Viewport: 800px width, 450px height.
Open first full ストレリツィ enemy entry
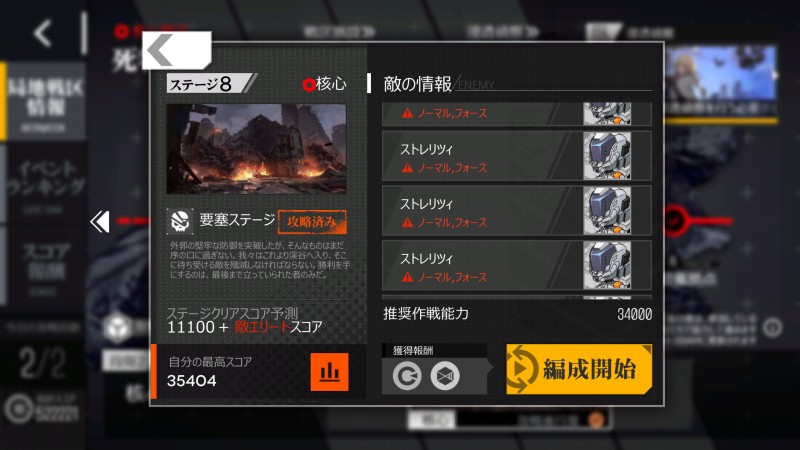click(x=516, y=156)
